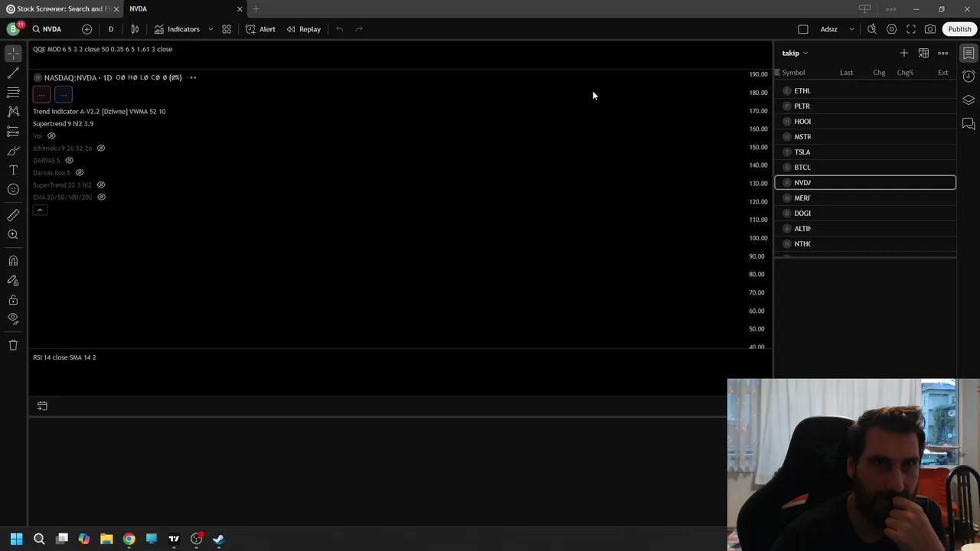Close the Stock Screener tab
Viewport: 980px width, 551px height.
(x=116, y=8)
